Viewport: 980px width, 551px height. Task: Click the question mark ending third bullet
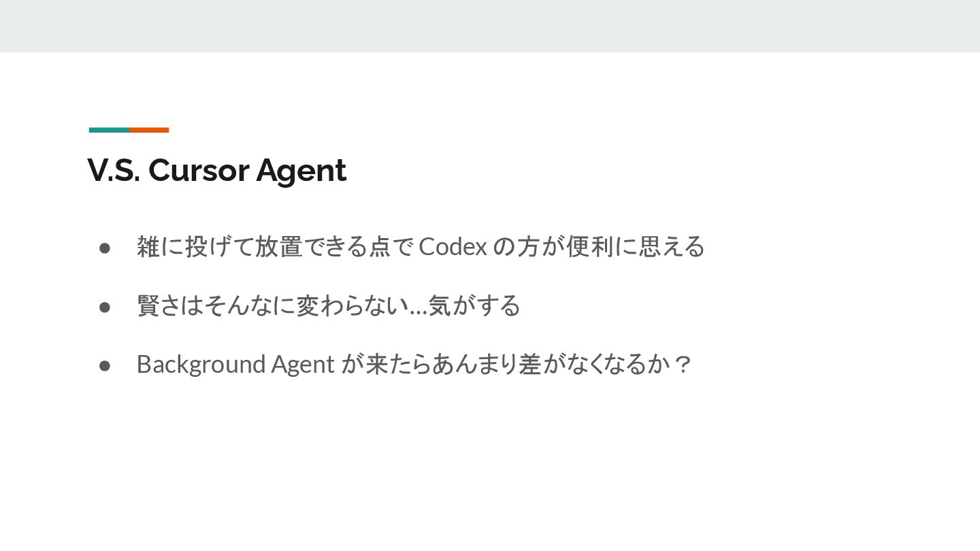point(683,365)
